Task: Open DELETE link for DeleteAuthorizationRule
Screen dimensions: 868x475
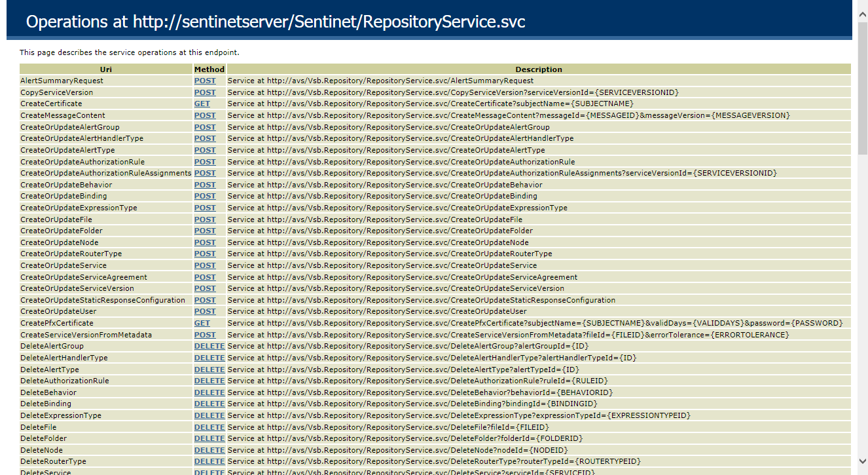Action: coord(209,381)
